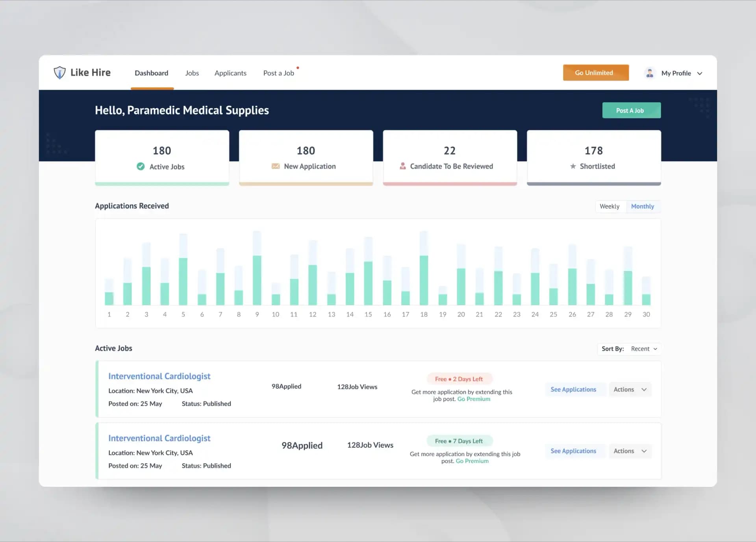See Applications for the first Interventional Cardiologist
This screenshot has width=756, height=542.
coord(573,389)
